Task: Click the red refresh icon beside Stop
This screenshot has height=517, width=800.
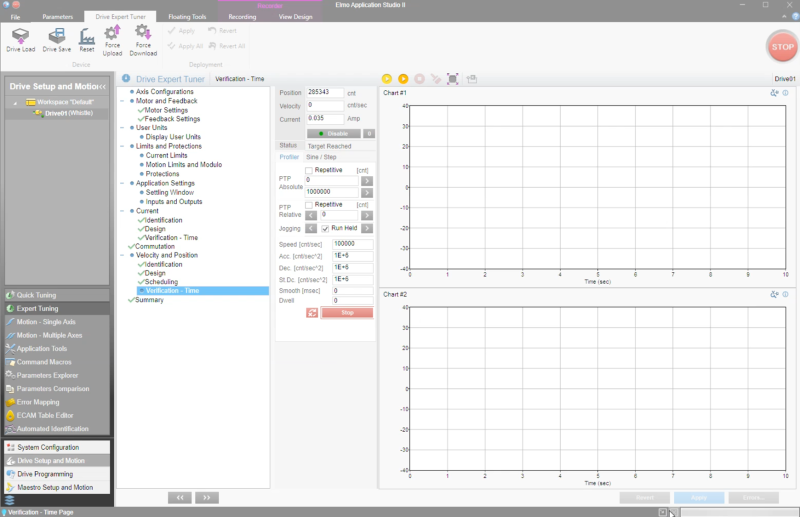Action: point(312,313)
